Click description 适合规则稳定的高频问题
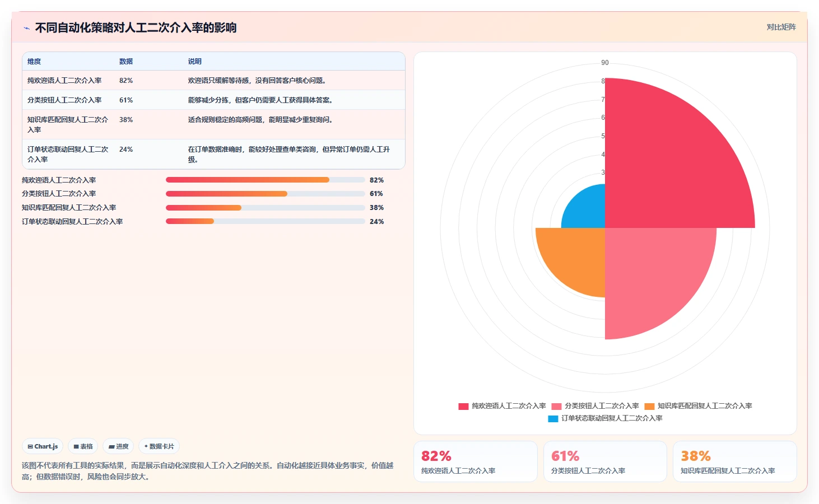The image size is (819, 504). (260, 120)
